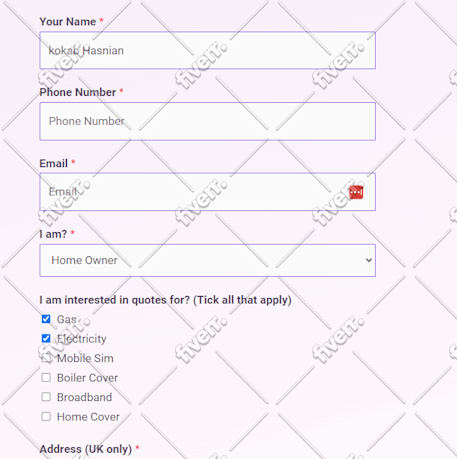Click the 'Your Name' label
The image size is (457, 459).
pos(68,22)
